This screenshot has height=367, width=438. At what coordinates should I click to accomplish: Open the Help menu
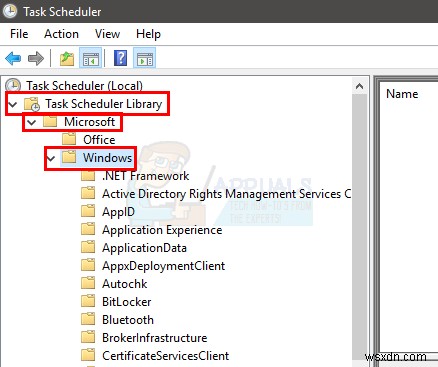(148, 34)
